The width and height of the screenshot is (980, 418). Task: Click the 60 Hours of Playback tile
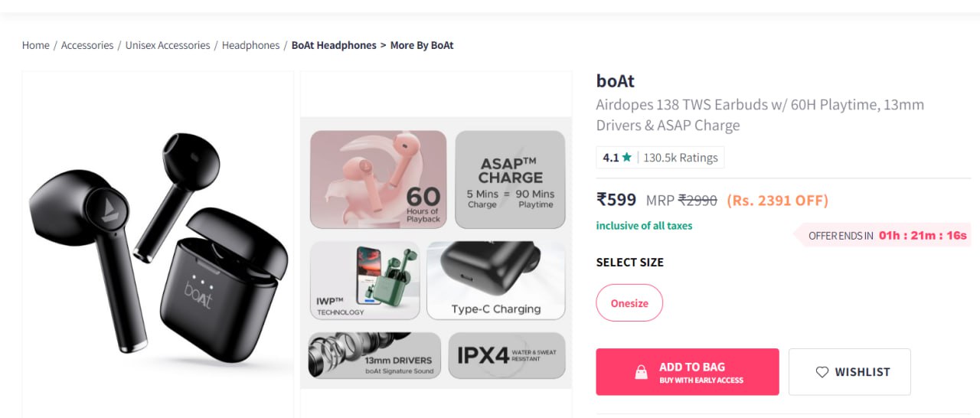point(378,179)
